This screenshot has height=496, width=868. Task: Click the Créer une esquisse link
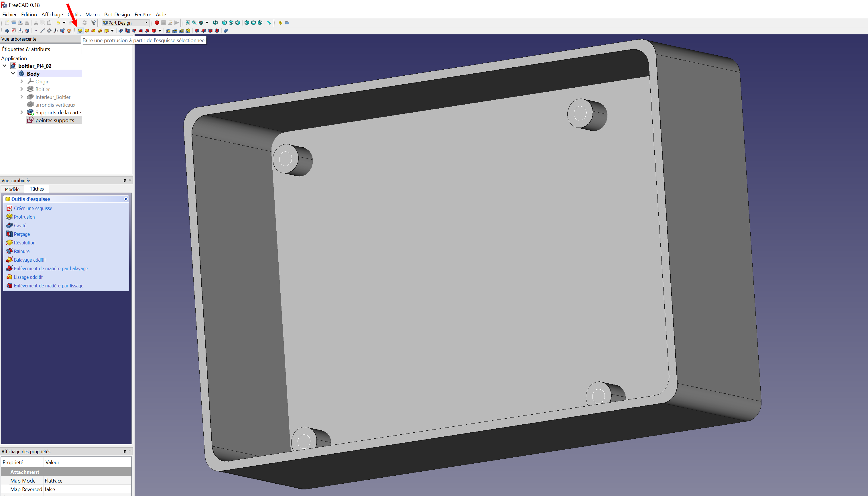click(33, 208)
